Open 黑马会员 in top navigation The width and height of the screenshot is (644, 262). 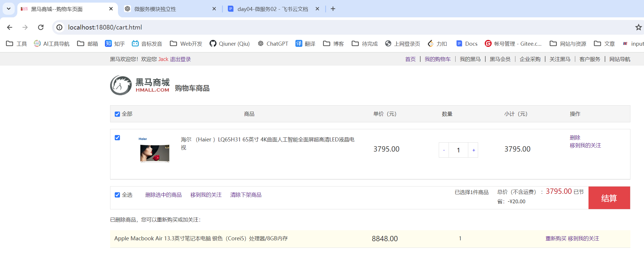(x=500, y=59)
